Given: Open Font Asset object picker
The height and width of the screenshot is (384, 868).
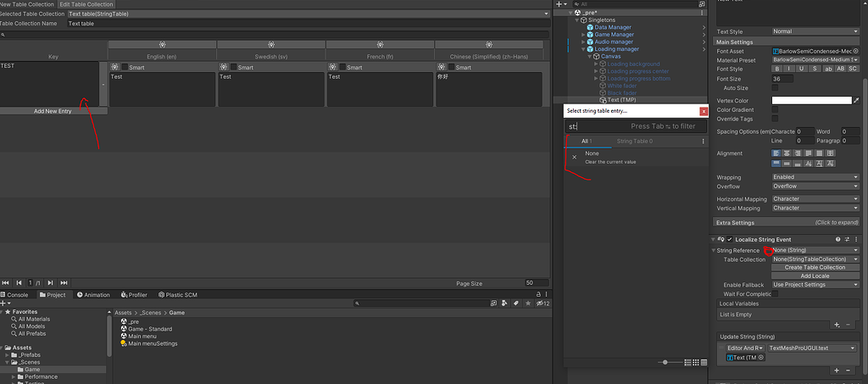Looking at the screenshot, I should 856,51.
